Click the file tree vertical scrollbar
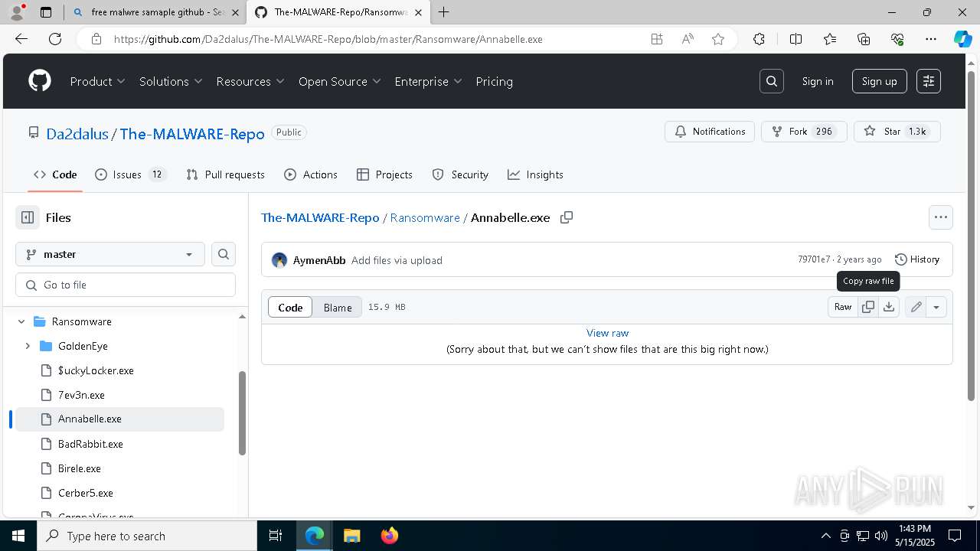The width and height of the screenshot is (980, 551). [x=243, y=413]
